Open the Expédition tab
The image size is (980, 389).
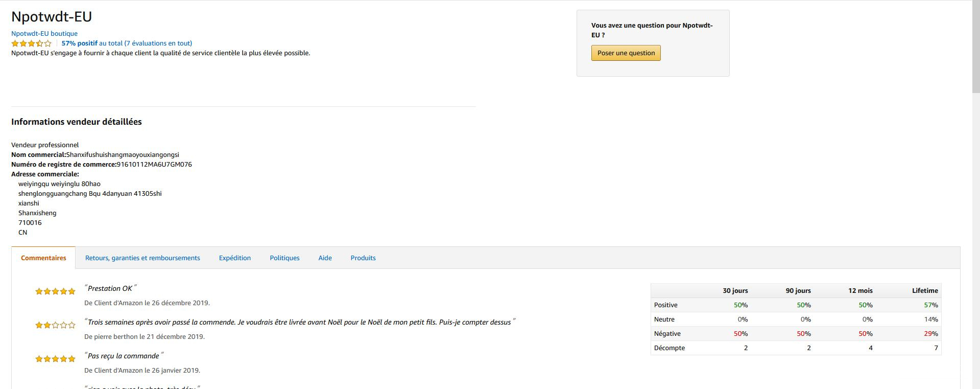tap(235, 258)
